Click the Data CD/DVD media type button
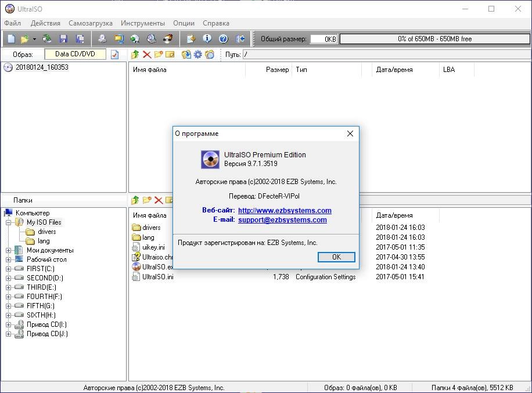This screenshot has width=532, height=393. (75, 54)
